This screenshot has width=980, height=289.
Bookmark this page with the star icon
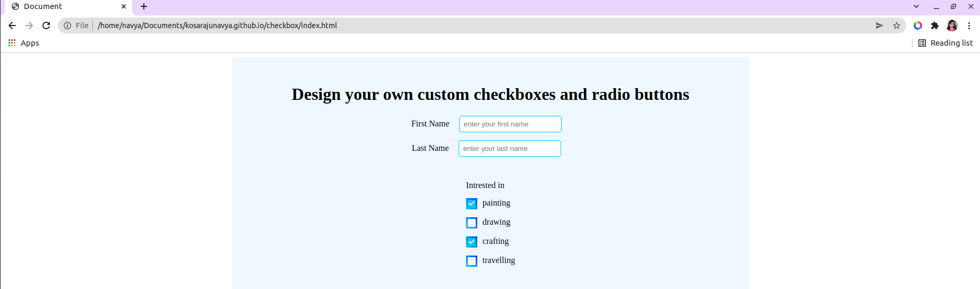(x=897, y=25)
